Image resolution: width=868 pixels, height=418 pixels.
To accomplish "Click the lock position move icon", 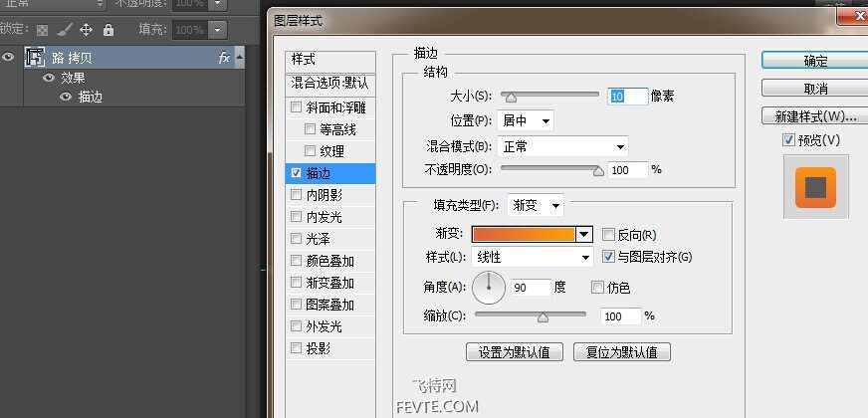I will point(86,30).
